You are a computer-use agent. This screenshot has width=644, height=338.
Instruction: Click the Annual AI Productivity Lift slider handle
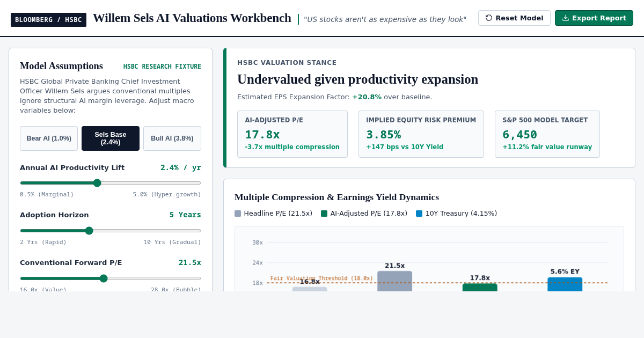tap(97, 183)
